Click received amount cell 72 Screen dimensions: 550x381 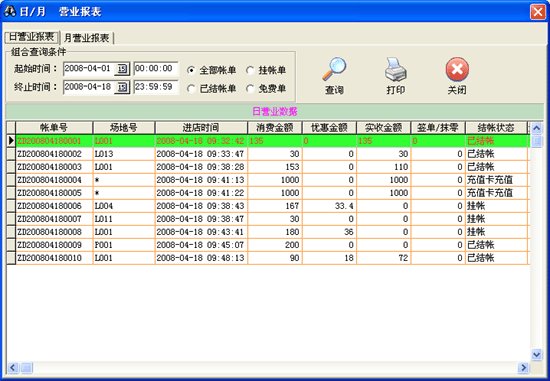(x=384, y=258)
